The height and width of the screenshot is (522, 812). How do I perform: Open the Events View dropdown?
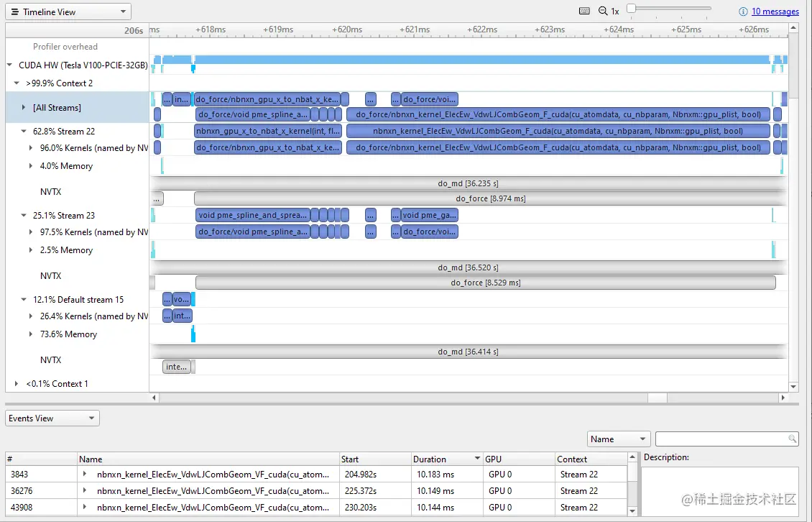coord(90,418)
